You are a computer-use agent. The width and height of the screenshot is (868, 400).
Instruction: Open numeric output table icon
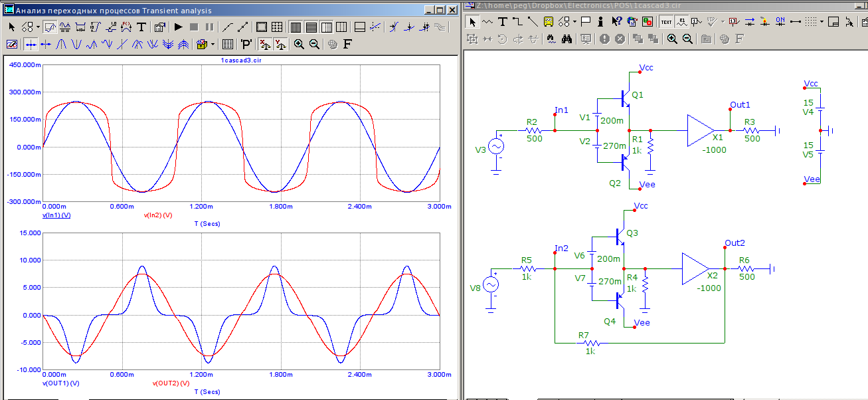point(228,45)
